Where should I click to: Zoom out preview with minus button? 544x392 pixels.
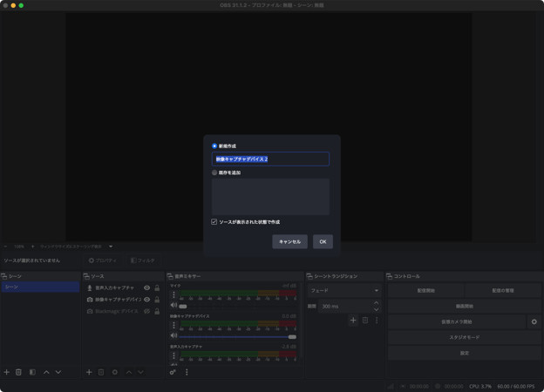[x=5, y=247]
